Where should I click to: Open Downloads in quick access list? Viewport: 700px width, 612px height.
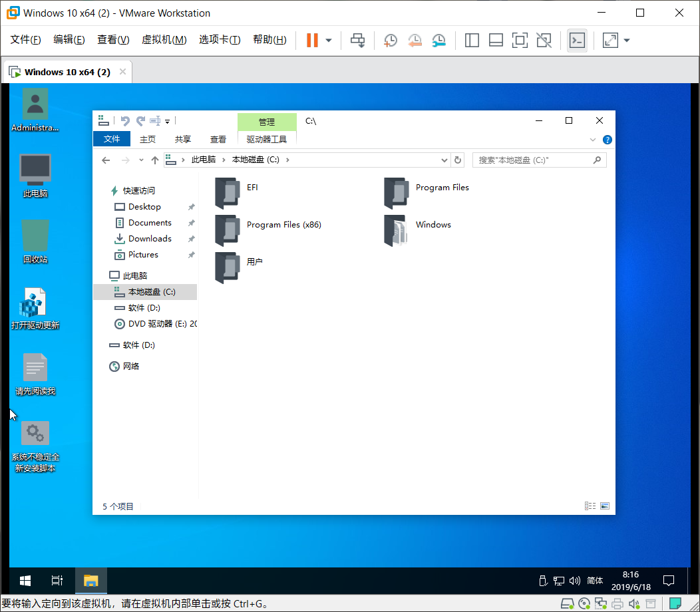click(150, 239)
